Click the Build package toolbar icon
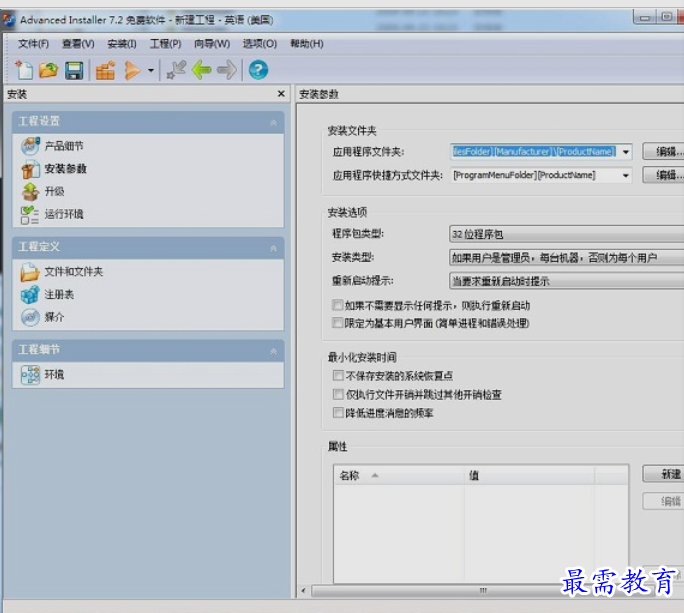This screenshot has height=613, width=684. pyautogui.click(x=105, y=70)
